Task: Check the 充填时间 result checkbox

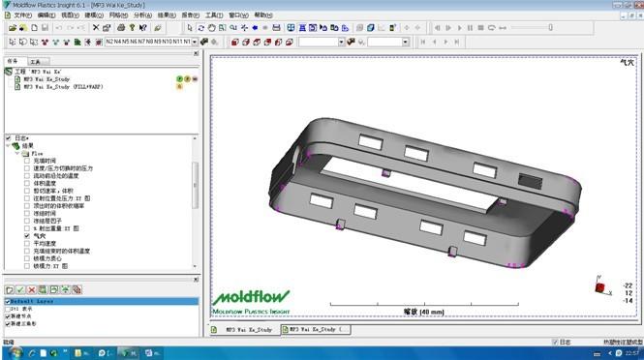Action: point(27,161)
